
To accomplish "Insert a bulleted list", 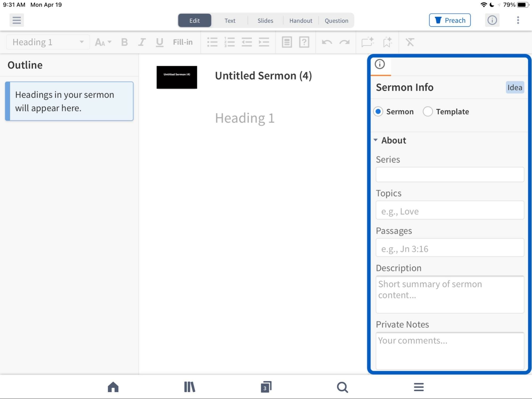I will pos(212,42).
